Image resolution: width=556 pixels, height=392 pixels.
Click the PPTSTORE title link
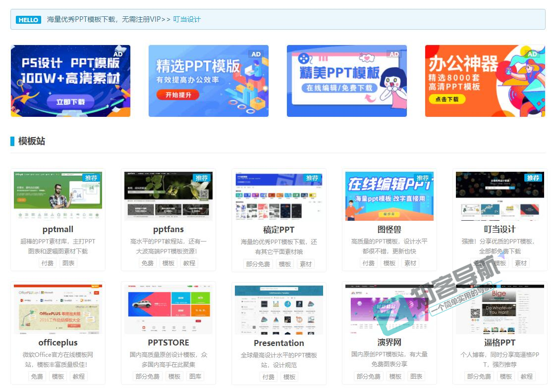[x=168, y=343]
